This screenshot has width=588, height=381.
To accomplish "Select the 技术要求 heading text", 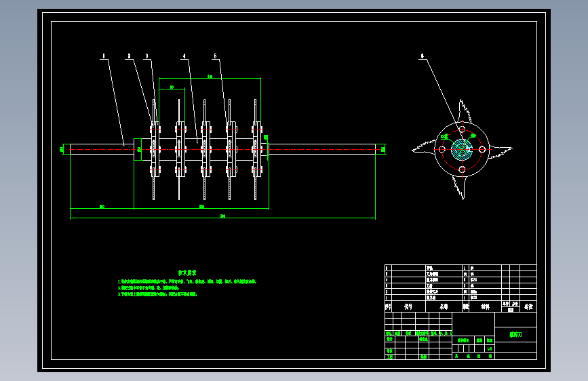I will tap(187, 273).
